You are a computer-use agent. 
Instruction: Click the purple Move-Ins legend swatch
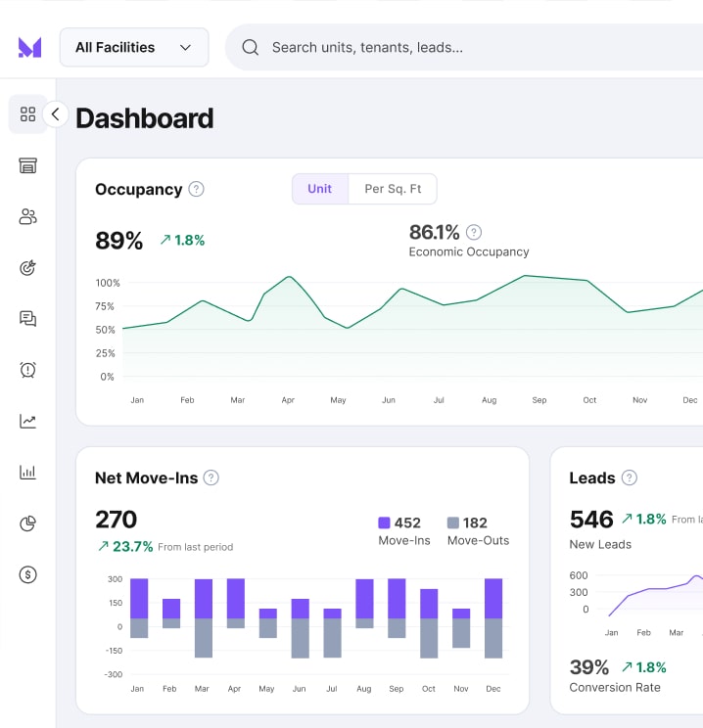(x=384, y=523)
